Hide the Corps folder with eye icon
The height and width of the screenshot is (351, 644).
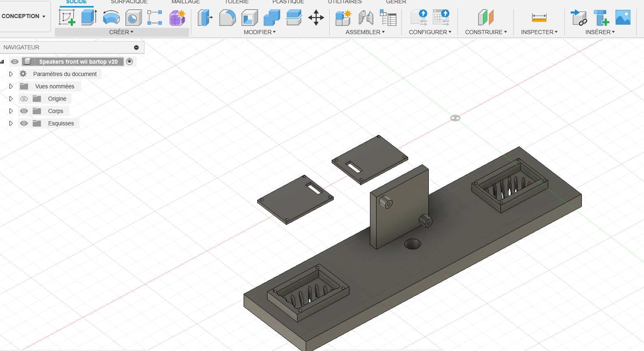click(24, 111)
